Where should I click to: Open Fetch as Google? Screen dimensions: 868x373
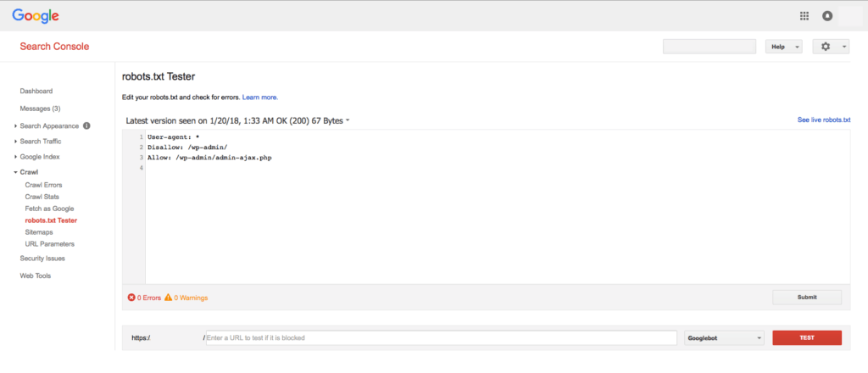tap(49, 209)
